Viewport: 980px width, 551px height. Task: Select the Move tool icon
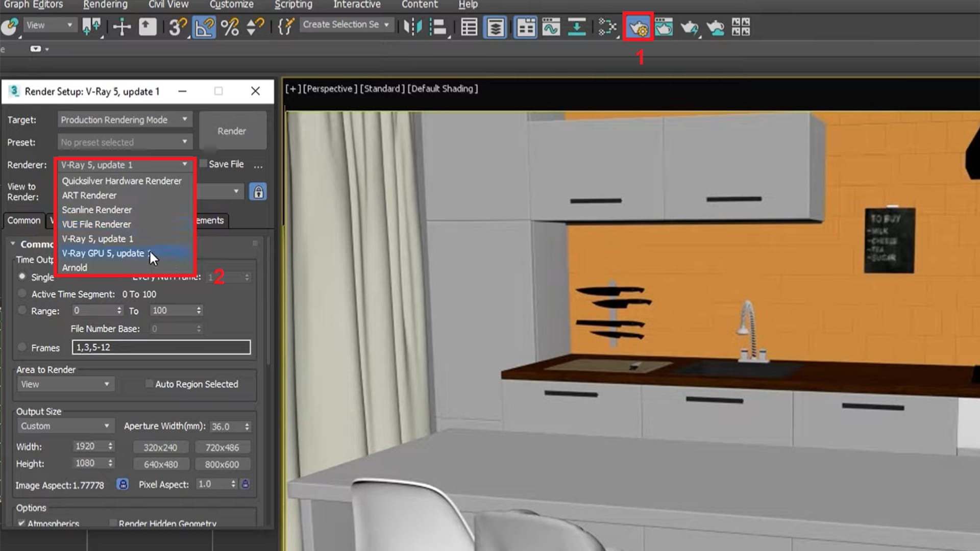click(x=121, y=26)
